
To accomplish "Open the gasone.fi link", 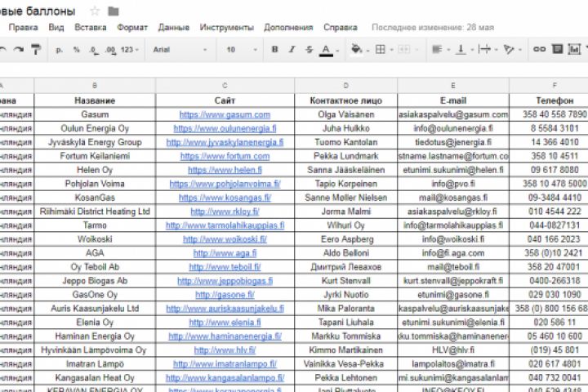I will click(x=225, y=295).
